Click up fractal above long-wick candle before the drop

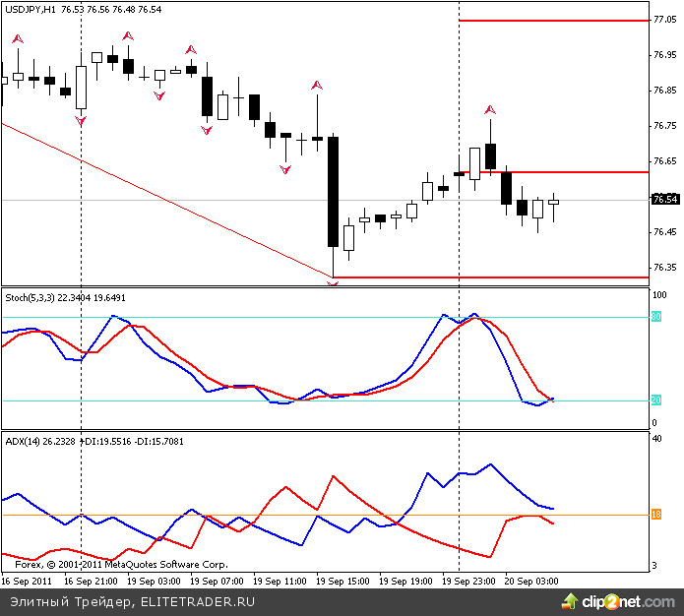pyautogui.click(x=317, y=87)
